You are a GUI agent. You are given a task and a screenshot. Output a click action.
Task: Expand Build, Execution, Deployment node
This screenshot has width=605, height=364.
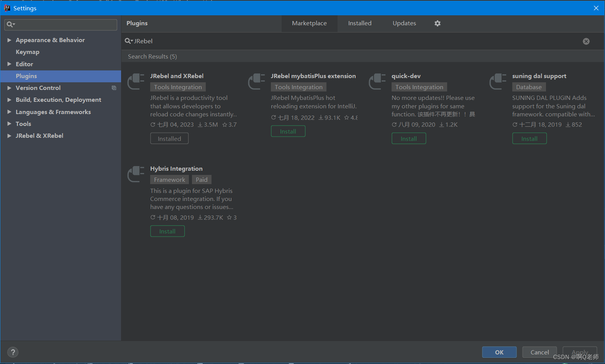point(9,100)
